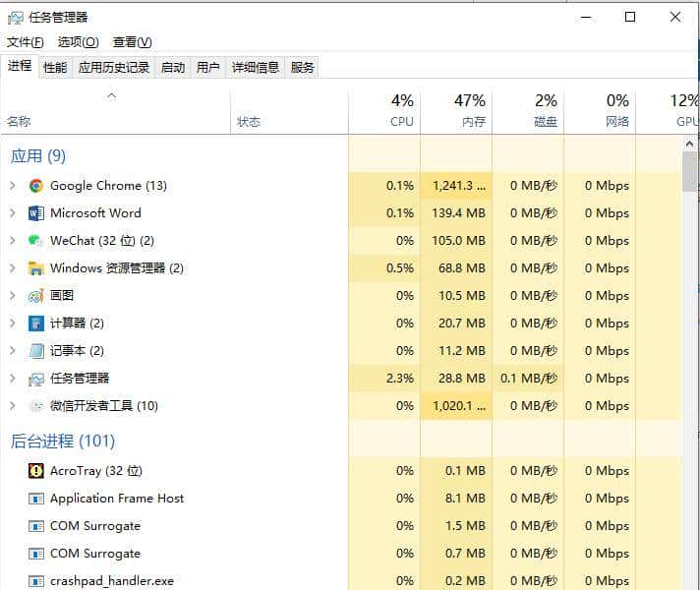Click the Windows 资源管理器 folder icon
Screen dimensions: 700x590
point(36,268)
